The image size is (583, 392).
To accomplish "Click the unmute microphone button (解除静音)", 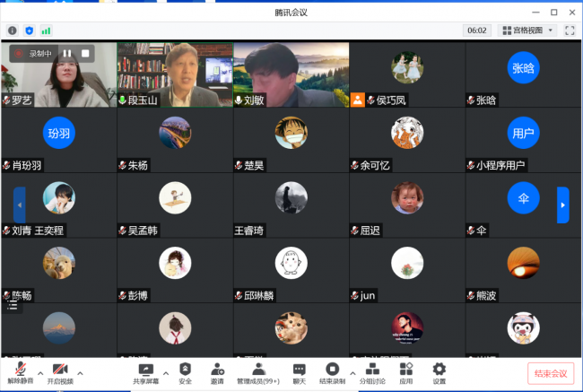I will [18, 371].
